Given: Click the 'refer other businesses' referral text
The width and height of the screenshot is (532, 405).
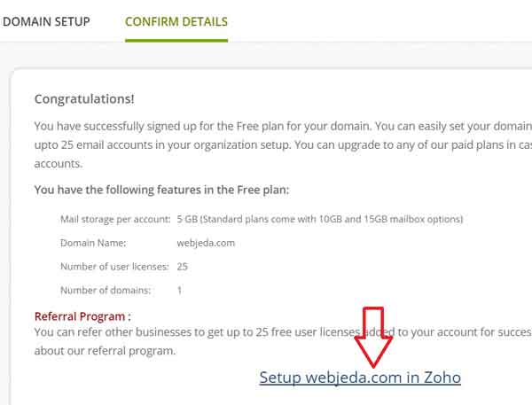Looking at the screenshot, I should pyautogui.click(x=283, y=332).
